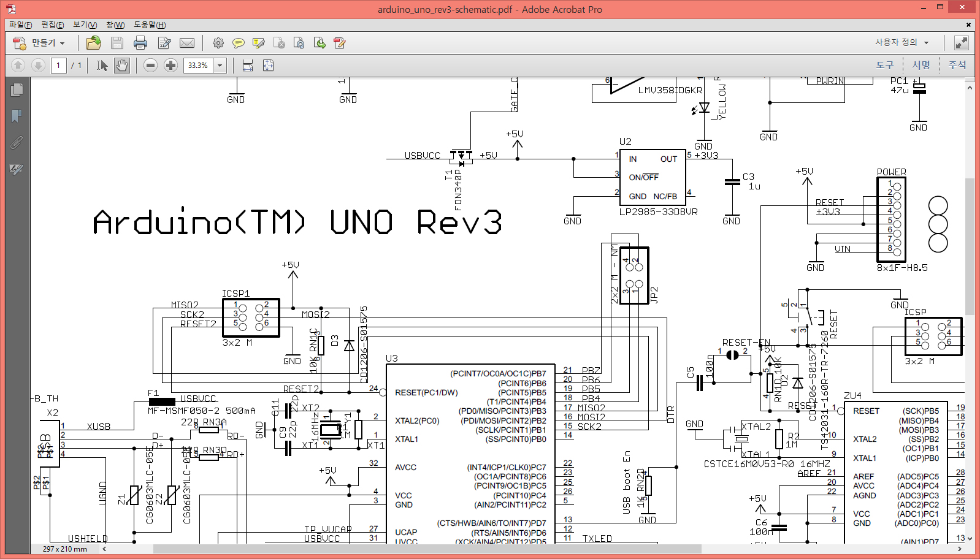Open the 파일(F) menu
The height and width of the screenshot is (559, 980).
click(x=20, y=25)
